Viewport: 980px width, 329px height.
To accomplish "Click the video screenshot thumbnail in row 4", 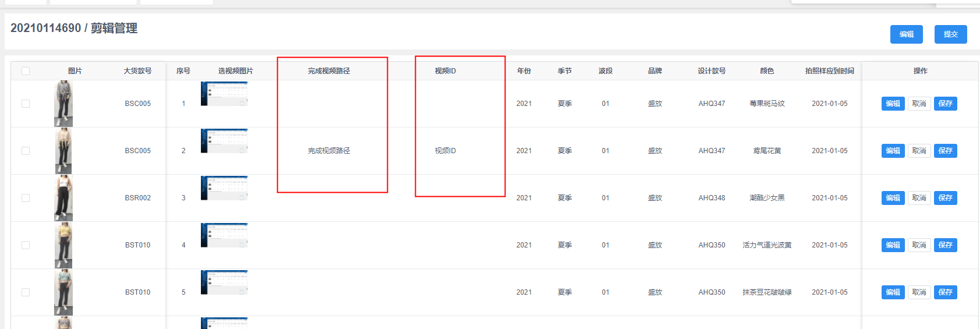I will [224, 235].
